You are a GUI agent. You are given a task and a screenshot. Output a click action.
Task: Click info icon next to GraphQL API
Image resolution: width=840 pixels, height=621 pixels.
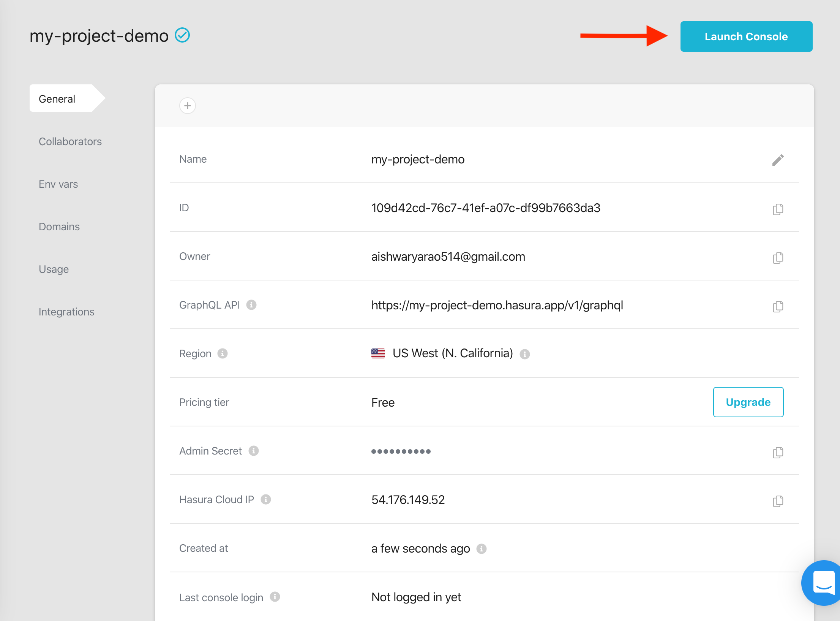(x=251, y=305)
